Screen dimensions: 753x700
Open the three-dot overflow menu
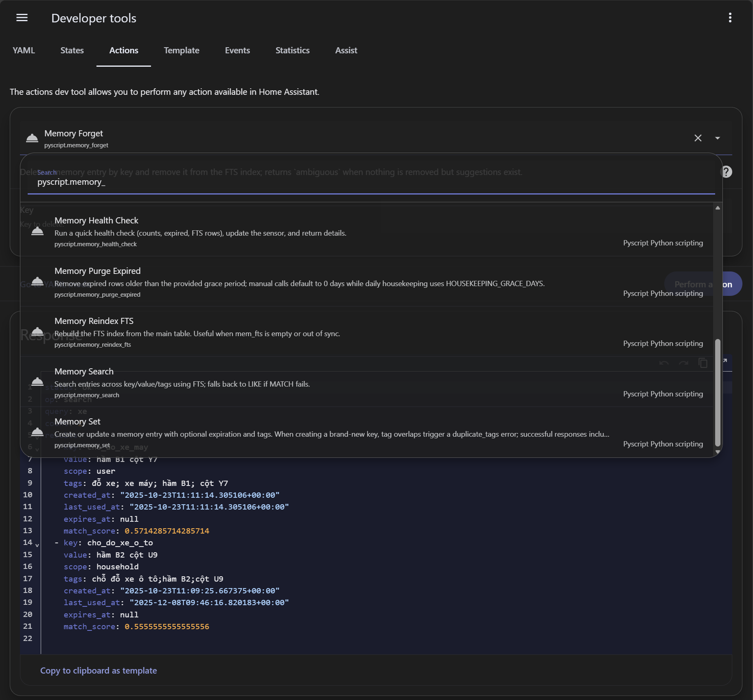(730, 17)
